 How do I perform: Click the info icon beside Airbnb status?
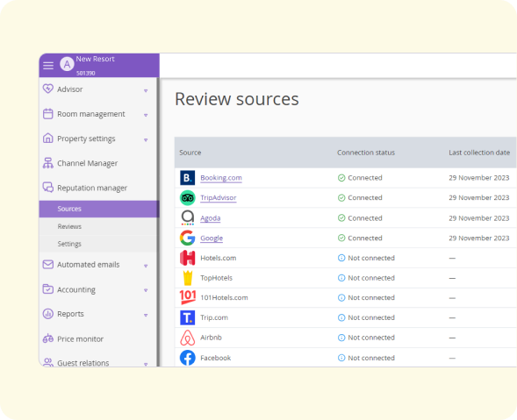click(341, 338)
